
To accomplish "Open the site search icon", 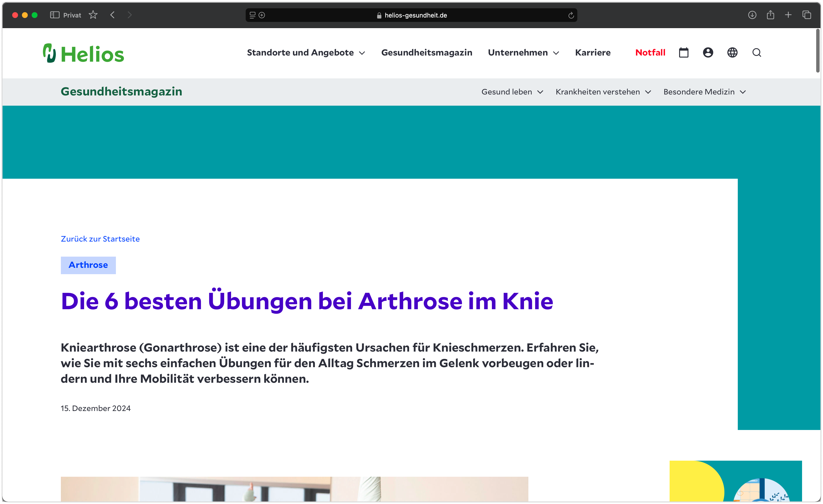I will click(x=757, y=52).
